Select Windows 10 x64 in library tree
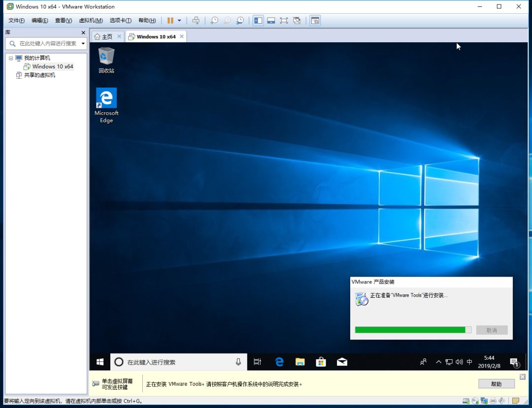Viewport: 532px width, 408px height. pos(53,66)
